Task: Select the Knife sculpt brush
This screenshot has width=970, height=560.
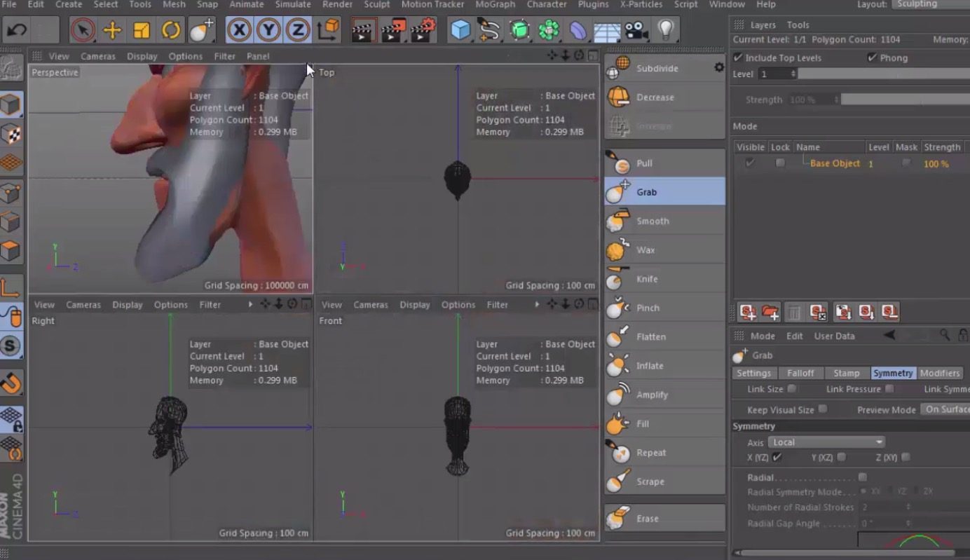Action: [x=664, y=279]
